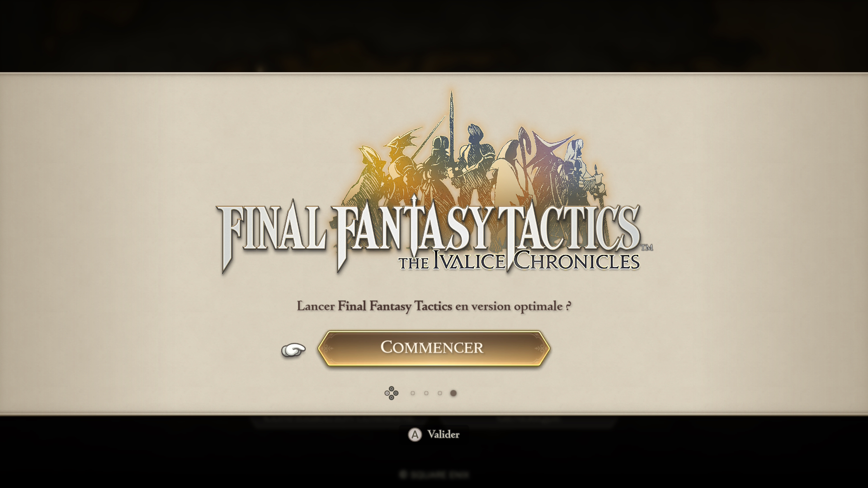The height and width of the screenshot is (488, 868).
Task: Click the Final Fantasy Tactics logo title
Action: click(x=429, y=235)
